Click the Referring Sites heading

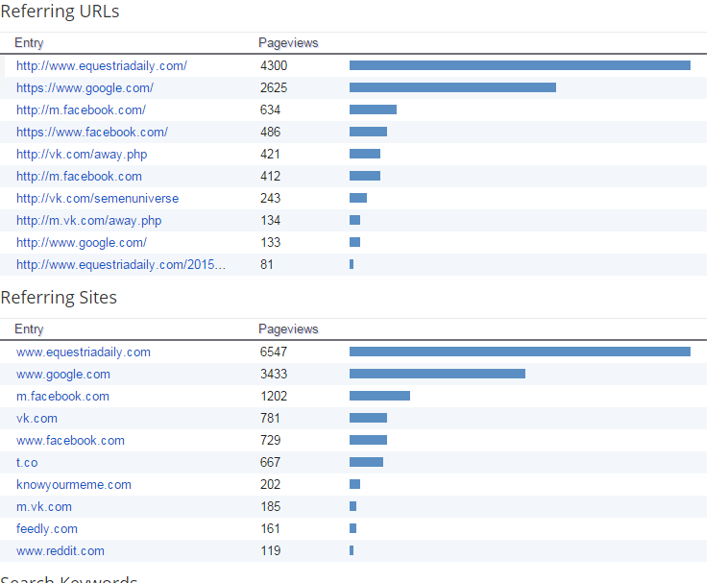(x=59, y=298)
